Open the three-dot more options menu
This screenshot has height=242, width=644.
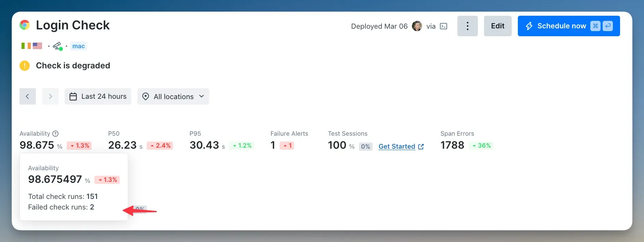tap(467, 26)
